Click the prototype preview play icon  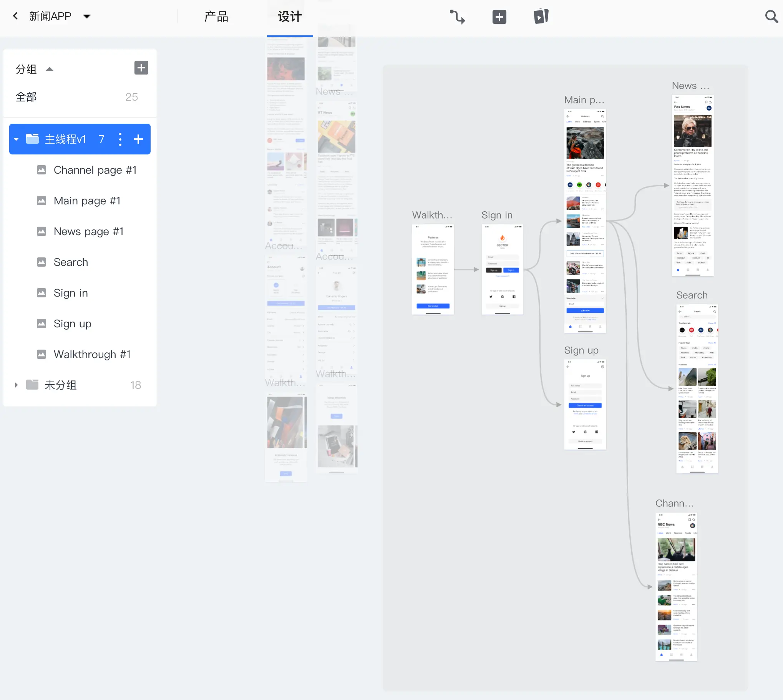pyautogui.click(x=541, y=17)
